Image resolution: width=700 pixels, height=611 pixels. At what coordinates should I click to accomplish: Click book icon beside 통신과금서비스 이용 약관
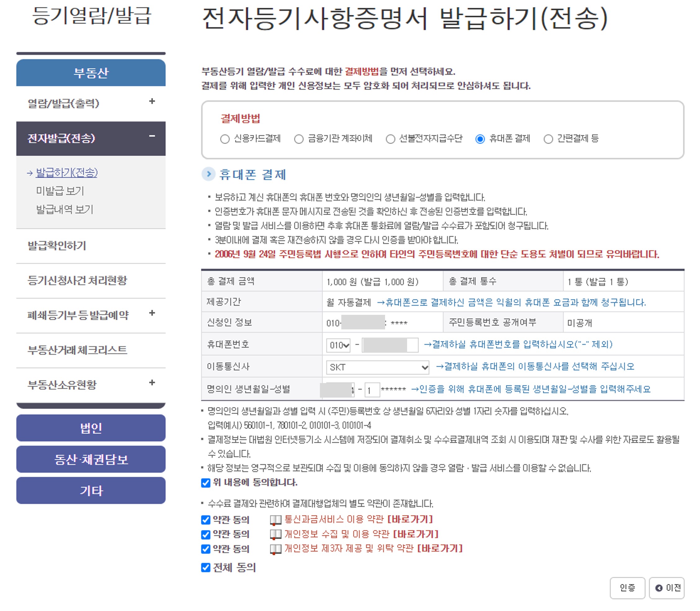(275, 520)
